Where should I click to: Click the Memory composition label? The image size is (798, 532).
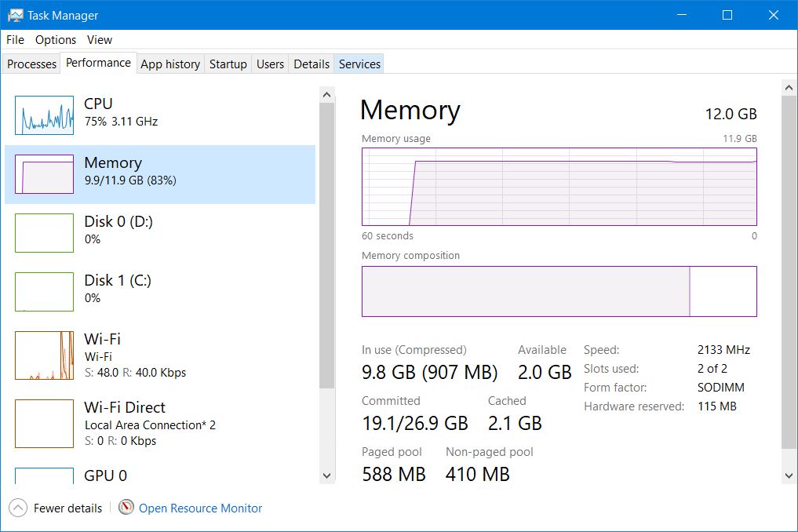tap(410, 256)
